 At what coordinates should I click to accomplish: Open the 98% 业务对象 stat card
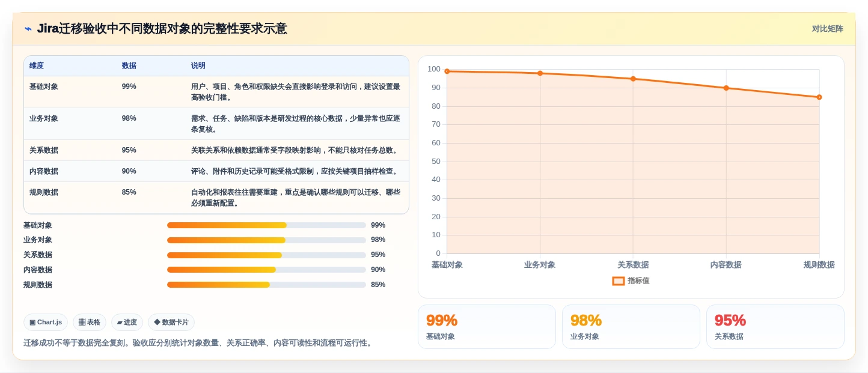631,327
